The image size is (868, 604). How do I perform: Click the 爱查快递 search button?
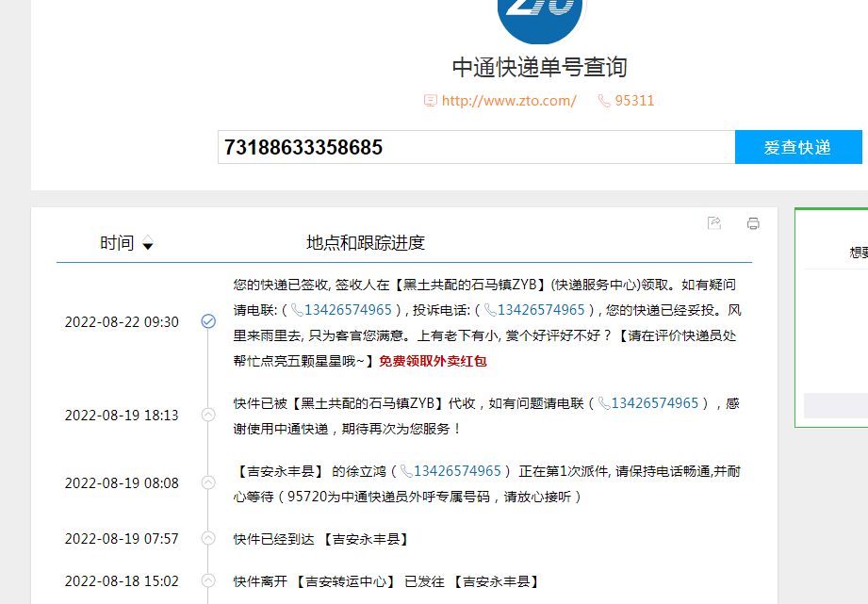click(798, 147)
